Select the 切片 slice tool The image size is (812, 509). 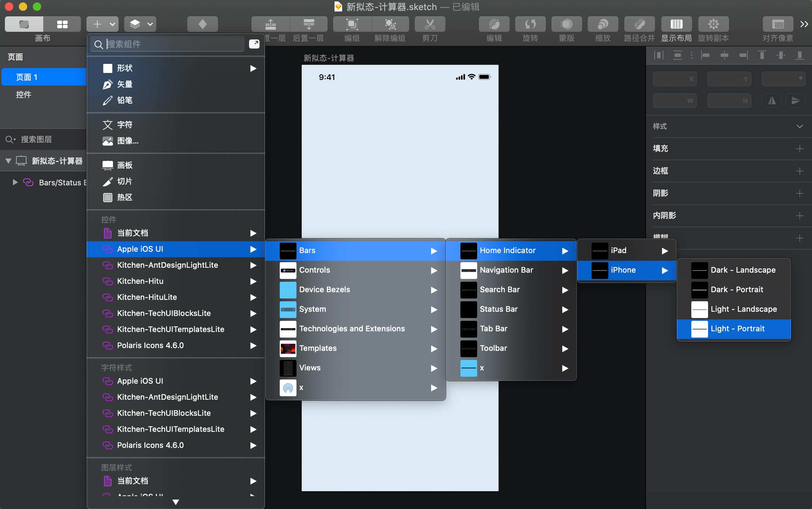tap(176, 181)
